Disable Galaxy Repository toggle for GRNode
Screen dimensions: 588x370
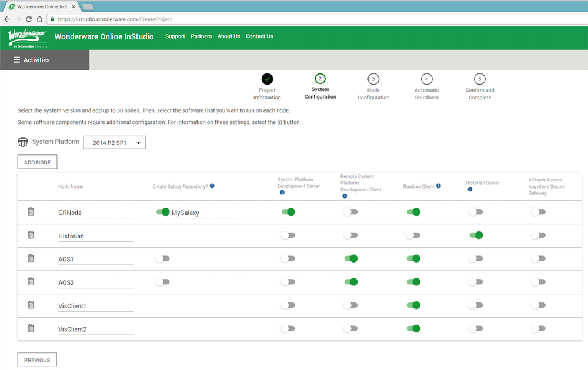163,212
